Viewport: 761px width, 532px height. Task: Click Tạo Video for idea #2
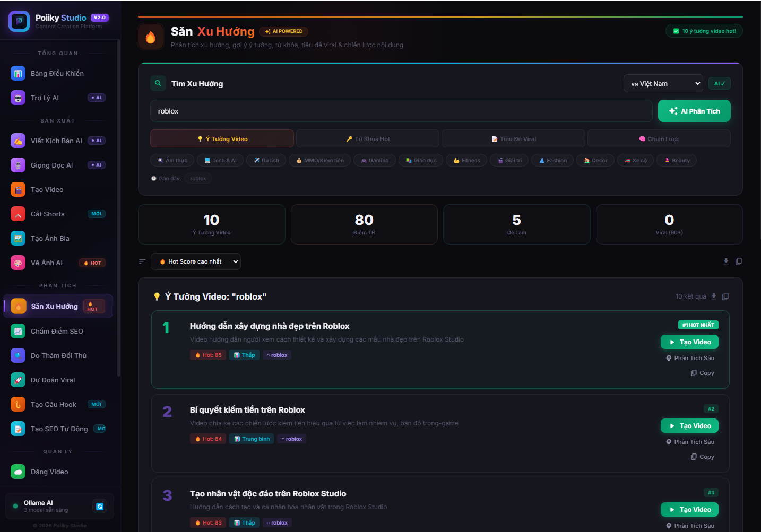click(689, 426)
